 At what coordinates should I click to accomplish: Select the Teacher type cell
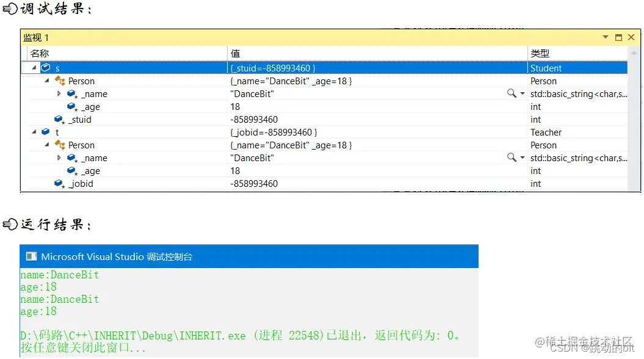click(546, 132)
